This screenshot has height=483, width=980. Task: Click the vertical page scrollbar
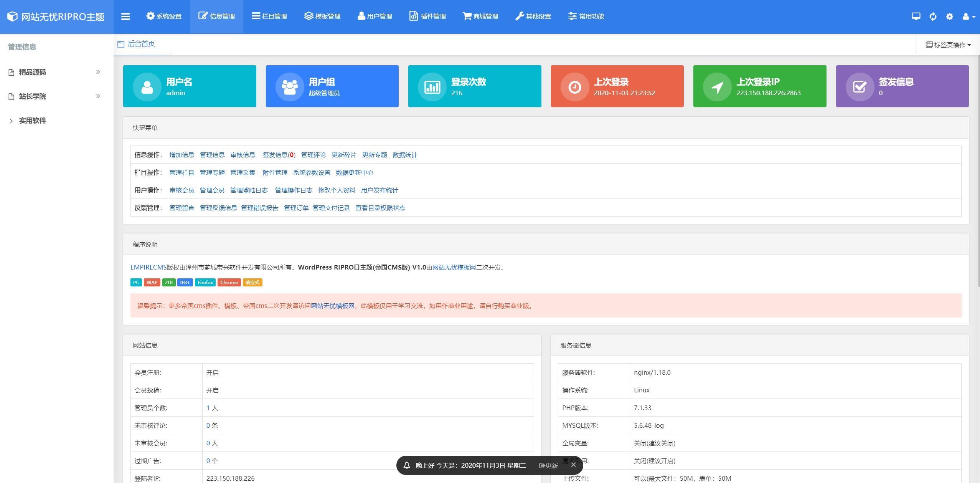[978, 171]
